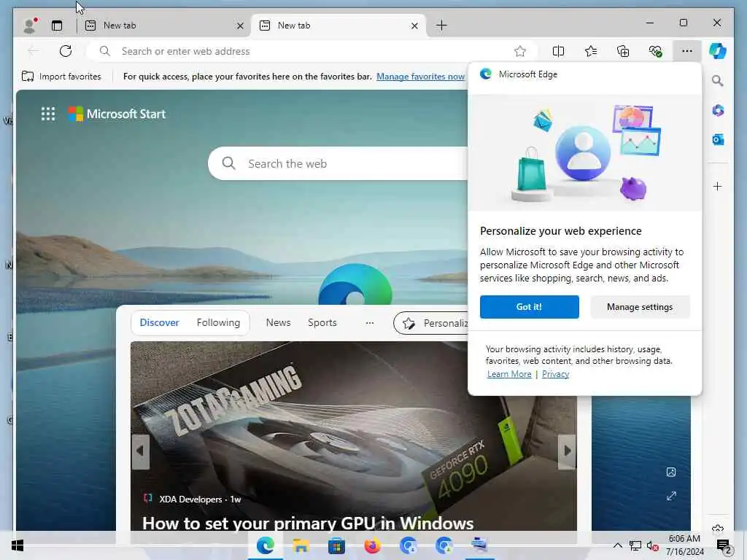
Task: Click the muted volume tray icon
Action: [653, 545]
